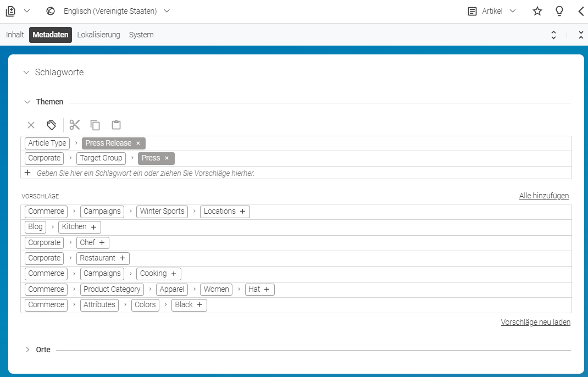Image resolution: width=588 pixels, height=377 pixels.
Task: Open the tag chooser icon
Action: pyautogui.click(x=51, y=125)
